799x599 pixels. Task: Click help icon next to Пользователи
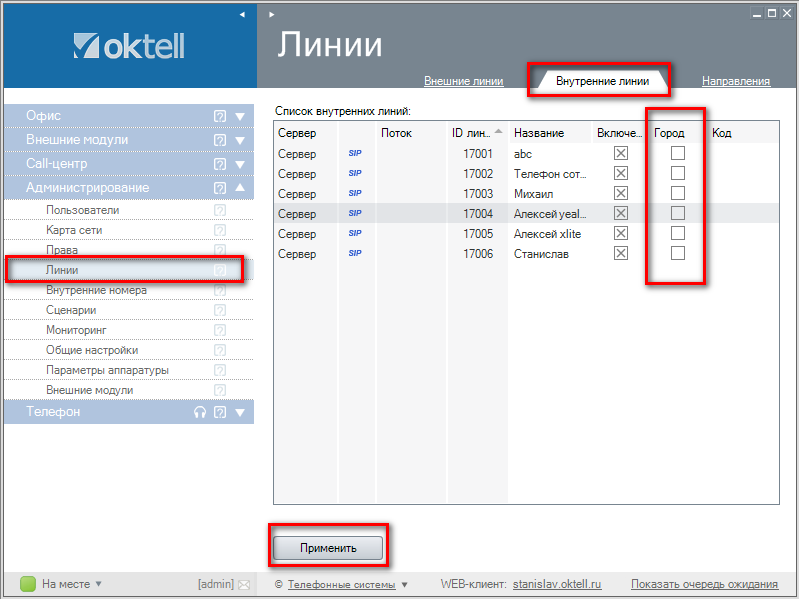(220, 210)
